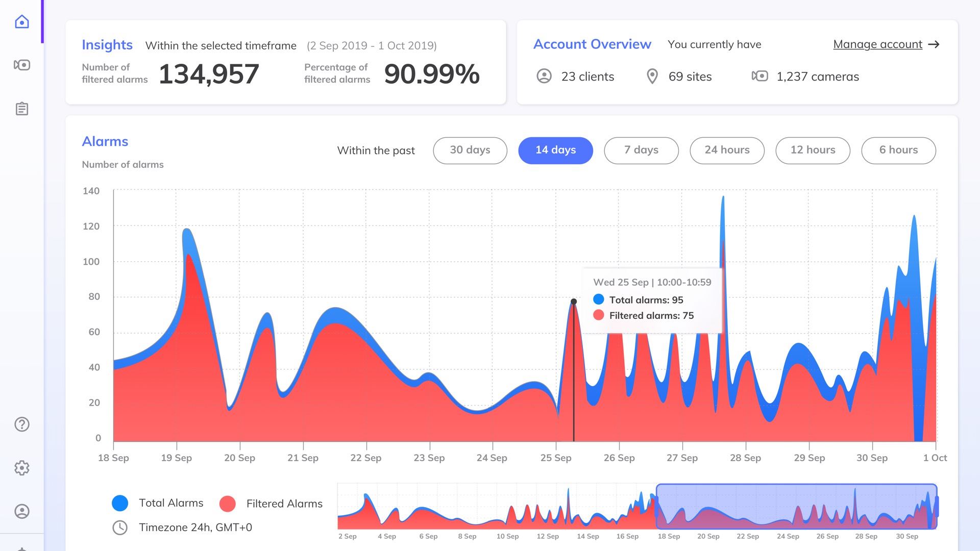Image resolution: width=980 pixels, height=551 pixels.
Task: Click the date range (2 Sep 2019 - 1 Oct 2019)
Action: click(372, 45)
